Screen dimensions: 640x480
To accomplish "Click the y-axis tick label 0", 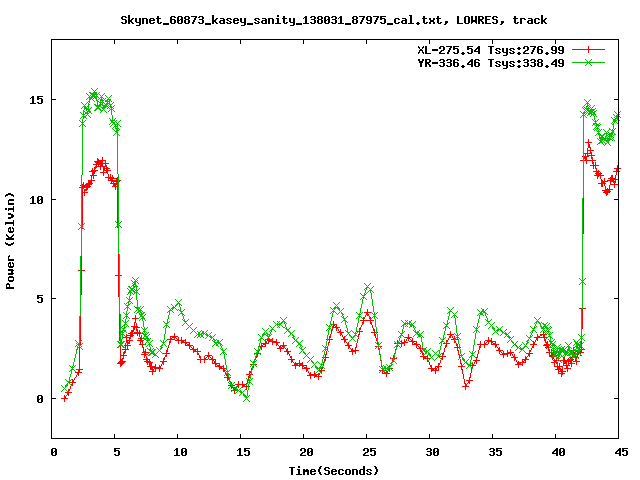I will (x=40, y=399).
